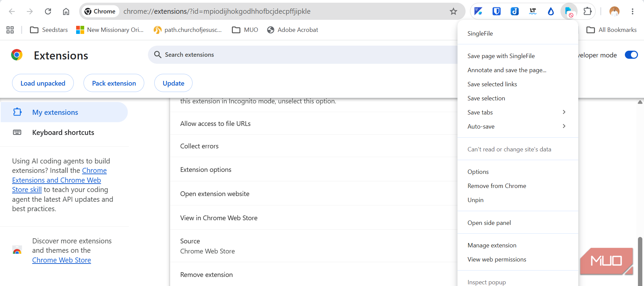Viewport: 644px width, 286px height.
Task: Click the SingleFile extension toolbar icon
Action: coord(569,11)
